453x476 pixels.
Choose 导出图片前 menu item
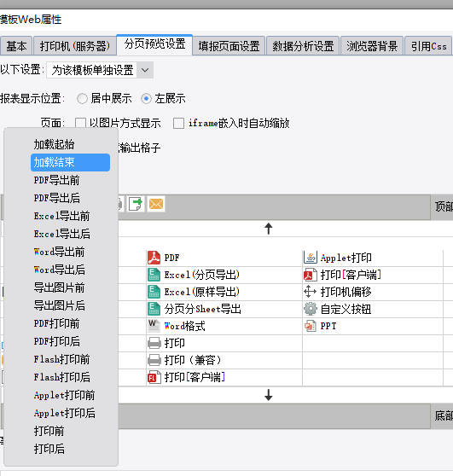tap(70, 287)
